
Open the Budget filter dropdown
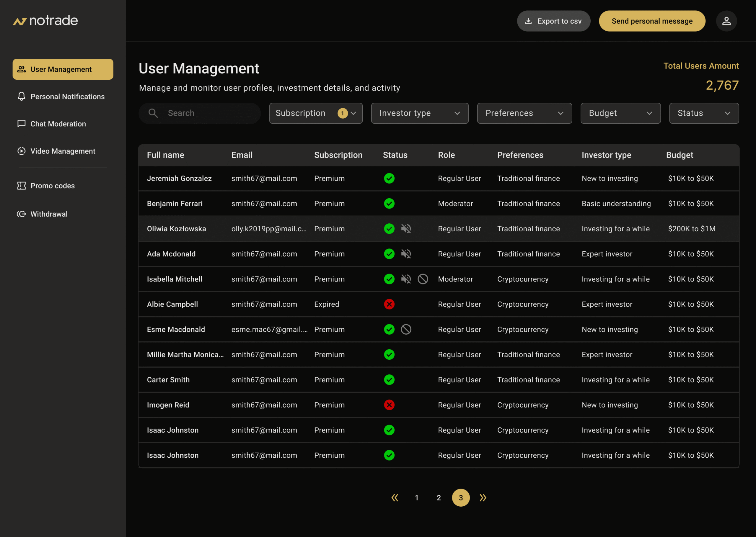(x=620, y=113)
